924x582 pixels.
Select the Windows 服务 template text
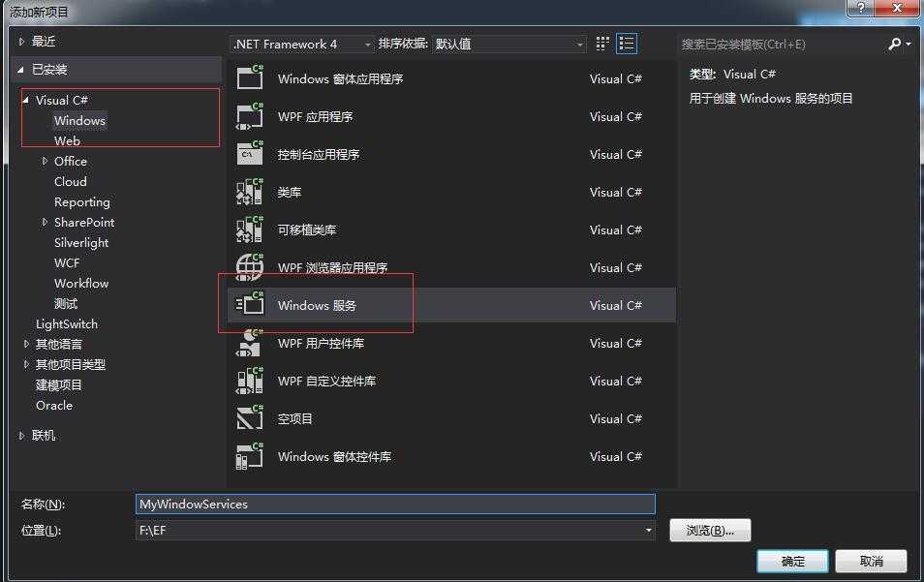pyautogui.click(x=317, y=305)
